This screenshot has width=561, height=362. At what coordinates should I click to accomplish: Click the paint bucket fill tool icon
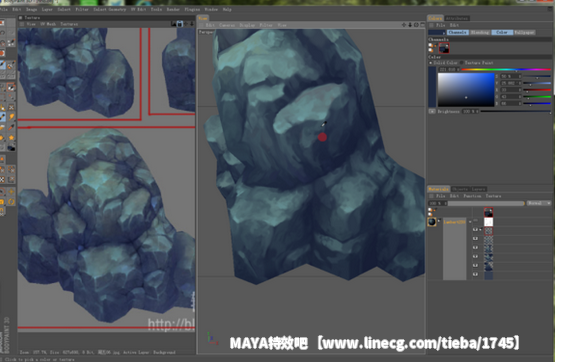2,127
